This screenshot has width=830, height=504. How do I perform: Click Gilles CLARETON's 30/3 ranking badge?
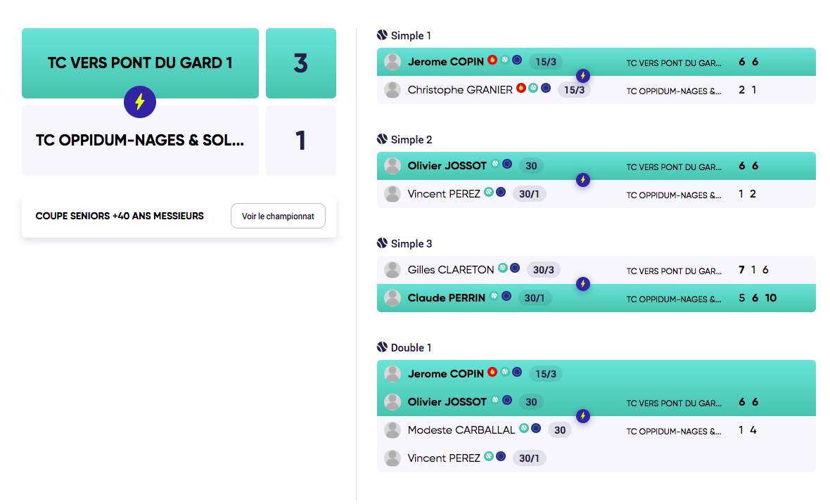(x=544, y=270)
